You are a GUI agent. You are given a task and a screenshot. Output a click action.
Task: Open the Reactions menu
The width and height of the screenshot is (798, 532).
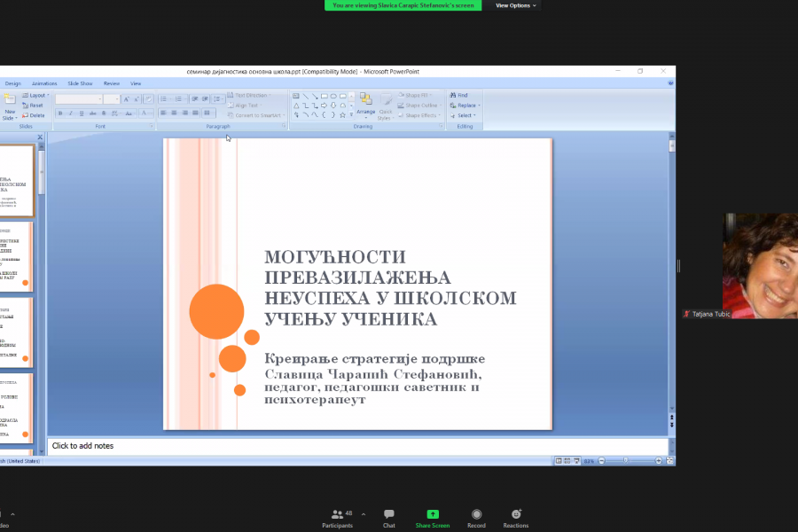pos(516,518)
